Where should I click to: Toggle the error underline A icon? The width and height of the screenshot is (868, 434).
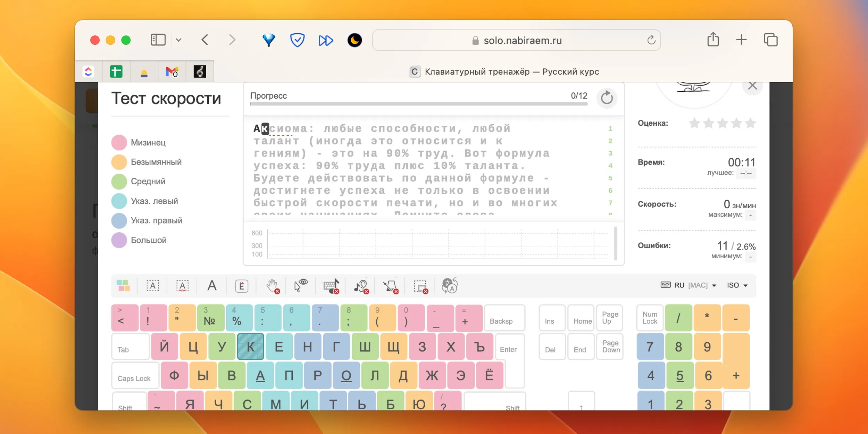[182, 286]
